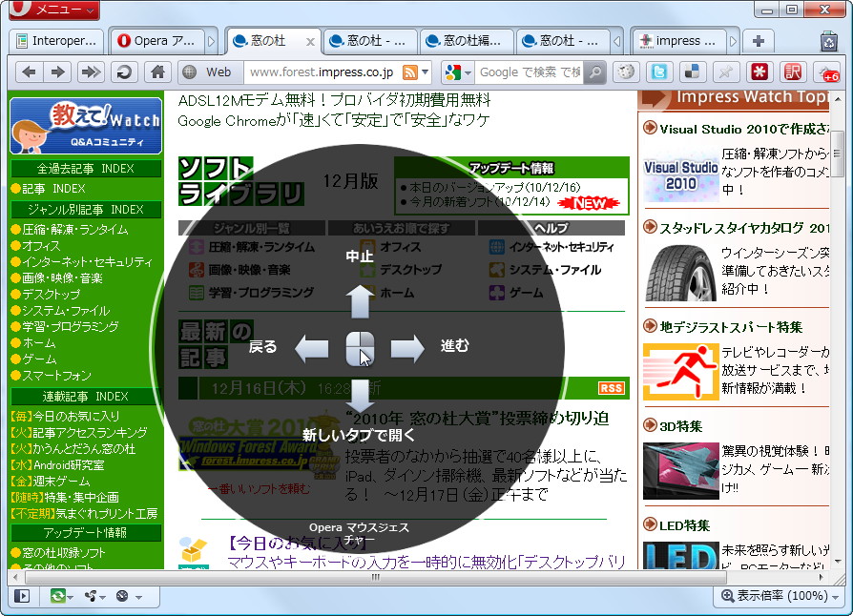Select the Twitter icon on the toolbar
The height and width of the screenshot is (616, 853).
(x=658, y=72)
